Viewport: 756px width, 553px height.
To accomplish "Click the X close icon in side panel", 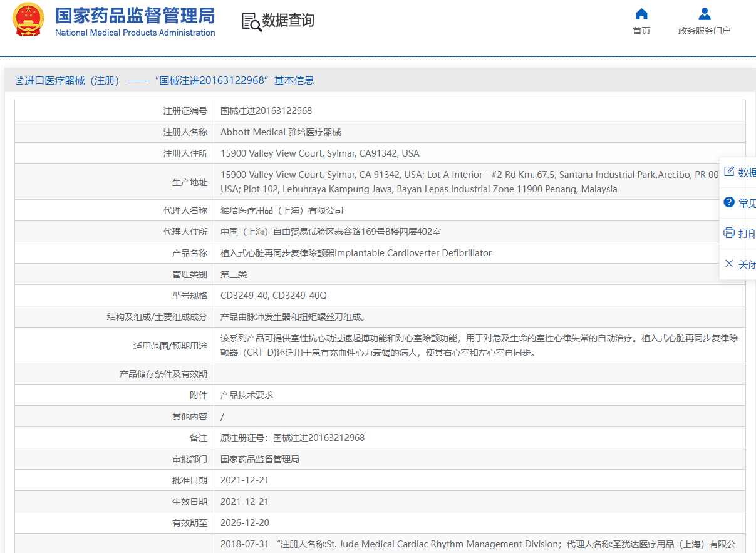I will point(729,264).
